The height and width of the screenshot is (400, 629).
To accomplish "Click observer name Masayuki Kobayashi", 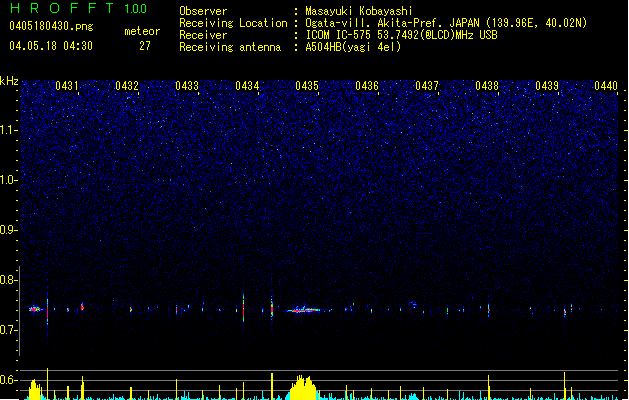I will (x=359, y=11).
